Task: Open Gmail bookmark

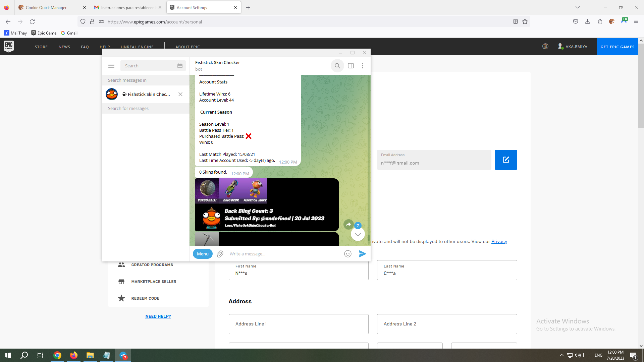Action: 69,33
